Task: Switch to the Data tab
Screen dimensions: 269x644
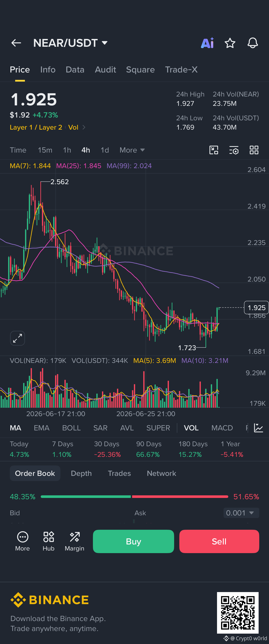Action: point(75,70)
